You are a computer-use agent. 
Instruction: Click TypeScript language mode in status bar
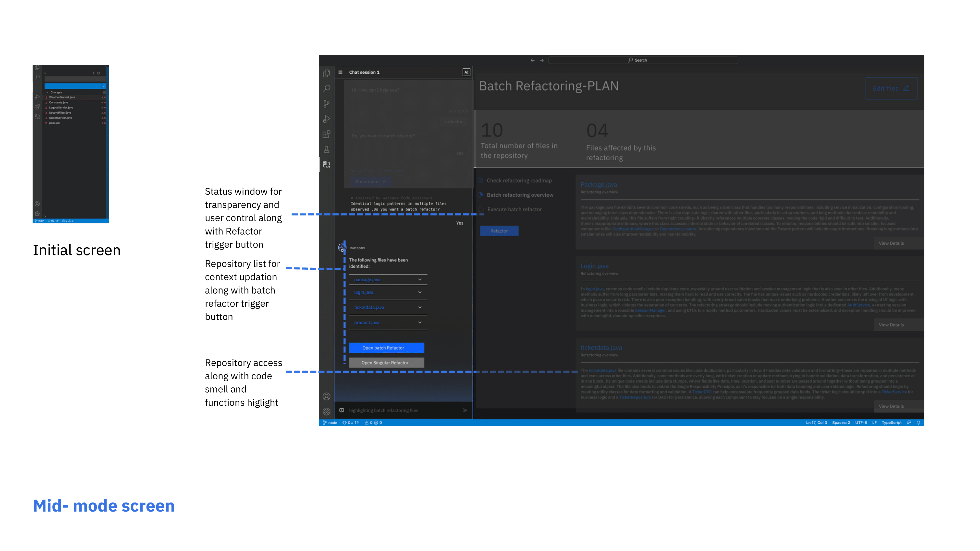891,422
